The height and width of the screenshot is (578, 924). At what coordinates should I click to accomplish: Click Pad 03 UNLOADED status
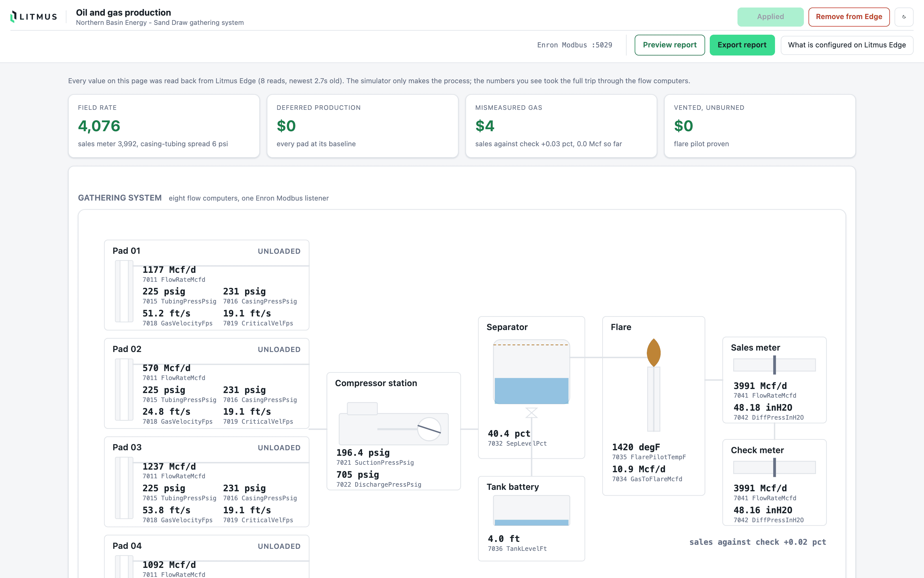[279, 448]
